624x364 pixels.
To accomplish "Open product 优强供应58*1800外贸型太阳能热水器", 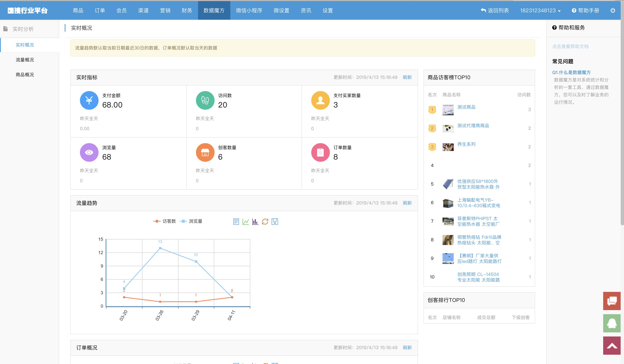I will tap(478, 184).
